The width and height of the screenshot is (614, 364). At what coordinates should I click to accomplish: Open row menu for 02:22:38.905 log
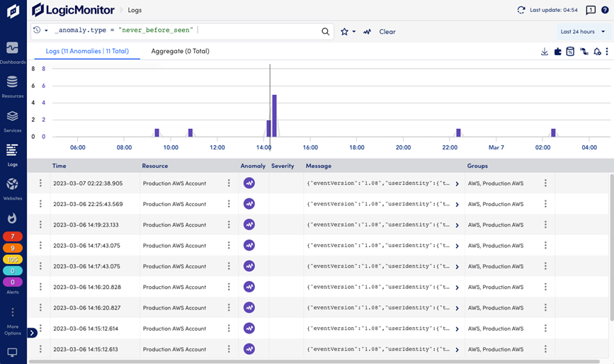click(40, 183)
